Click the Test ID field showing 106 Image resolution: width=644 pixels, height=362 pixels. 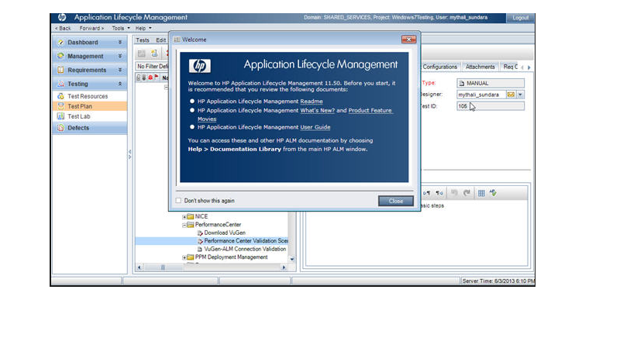[491, 106]
